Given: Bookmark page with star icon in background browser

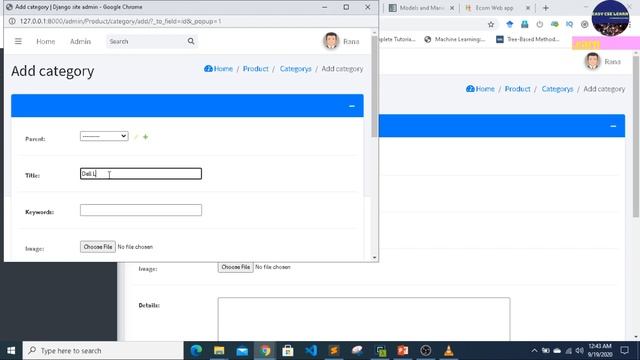Looking at the screenshot, I should pos(491,24).
